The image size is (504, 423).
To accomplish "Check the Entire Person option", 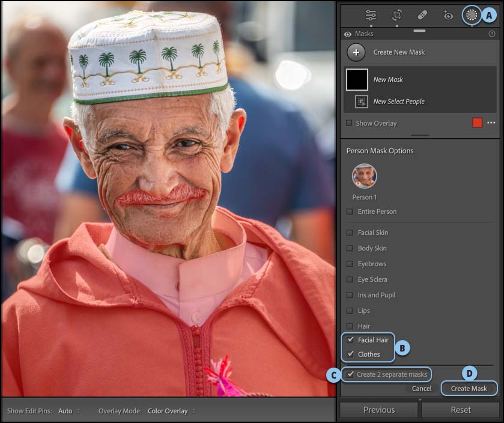I will [x=350, y=211].
